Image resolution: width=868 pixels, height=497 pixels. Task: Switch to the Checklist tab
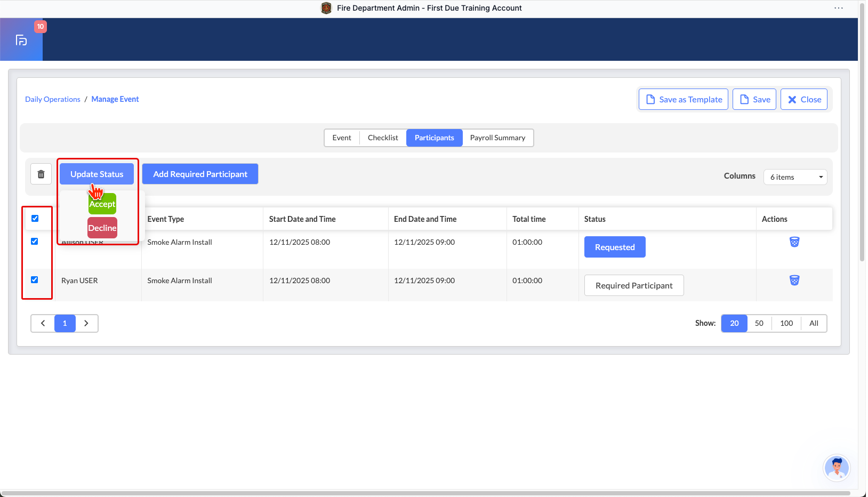coord(383,138)
